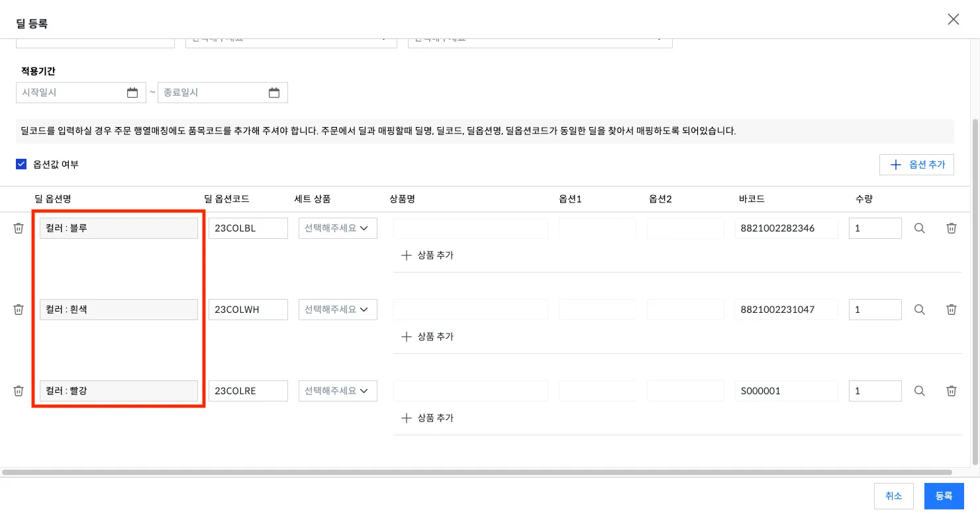Click the barcode field S000001

787,391
